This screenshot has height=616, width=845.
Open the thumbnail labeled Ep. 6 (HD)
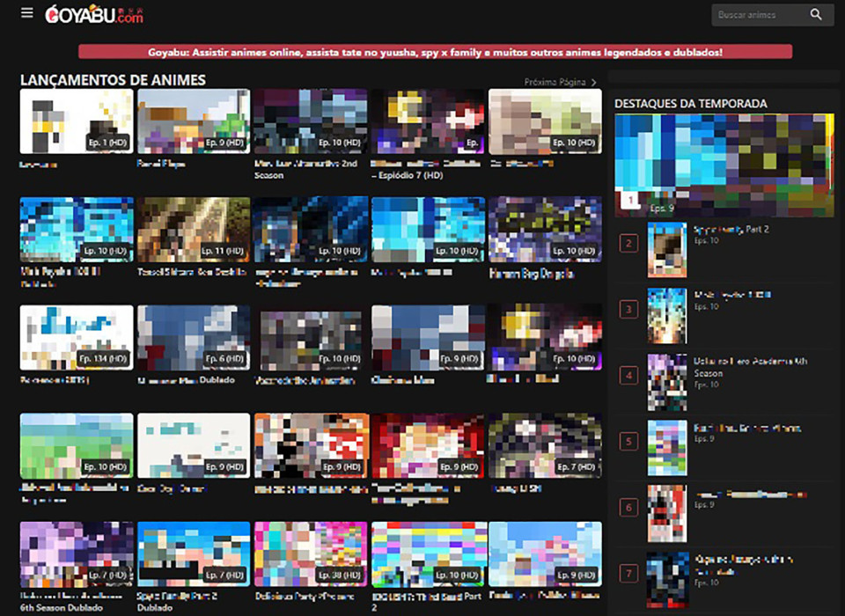pyautogui.click(x=194, y=337)
